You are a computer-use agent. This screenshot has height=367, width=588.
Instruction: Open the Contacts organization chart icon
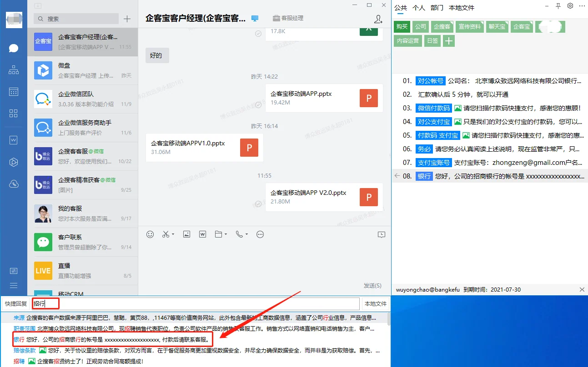click(14, 70)
